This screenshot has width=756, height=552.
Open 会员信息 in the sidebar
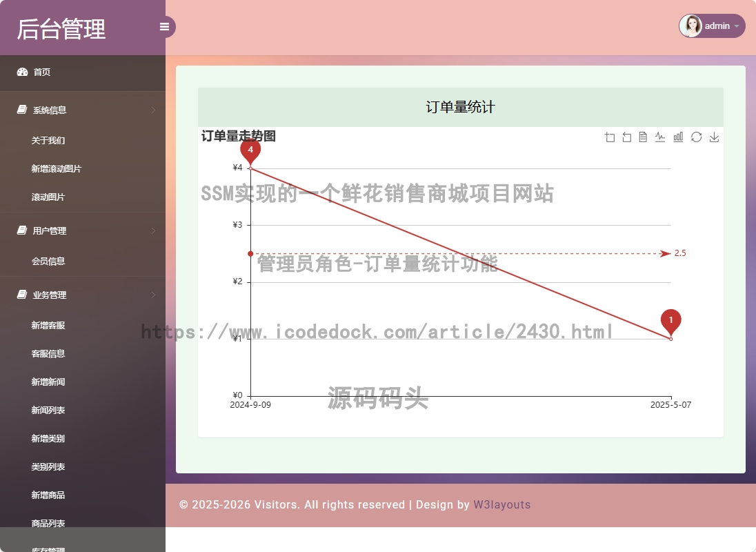[x=48, y=262]
